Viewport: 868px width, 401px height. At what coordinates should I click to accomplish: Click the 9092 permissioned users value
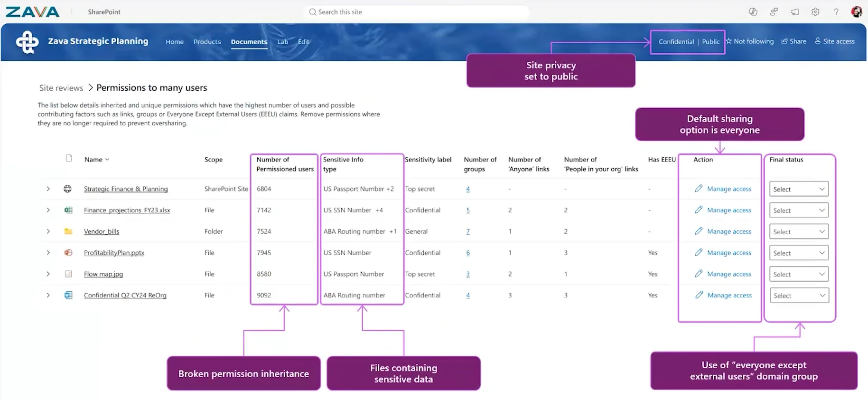[264, 295]
